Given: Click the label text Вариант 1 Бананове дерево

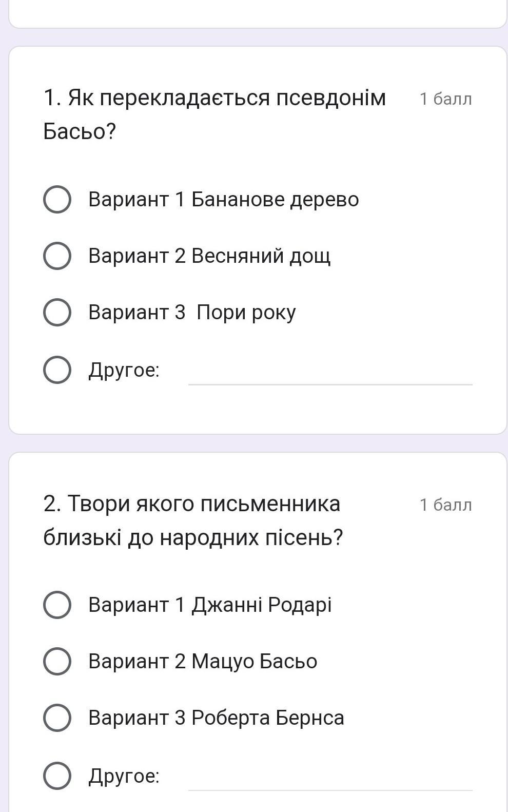Looking at the screenshot, I should pyautogui.click(x=223, y=199).
